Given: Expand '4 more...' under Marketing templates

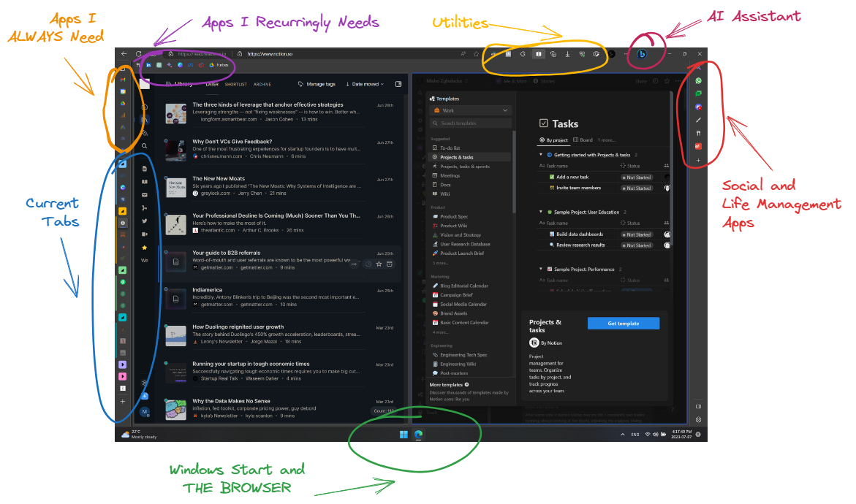Looking at the screenshot, I should coord(441,332).
